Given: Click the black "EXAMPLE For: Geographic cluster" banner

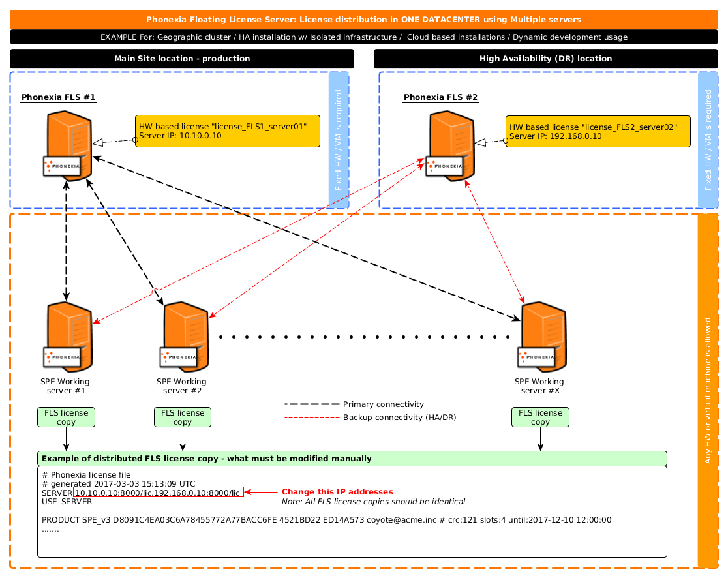Looking at the screenshot, I should coord(363,37).
